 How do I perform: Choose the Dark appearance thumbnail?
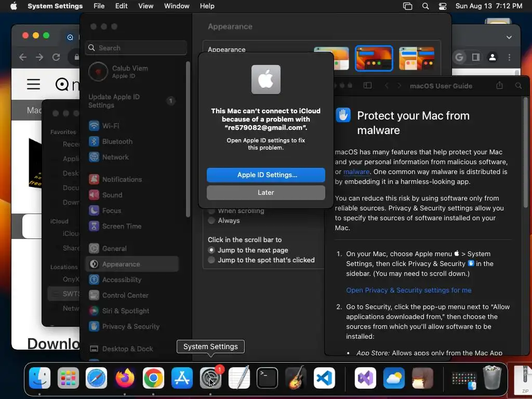pos(374,58)
